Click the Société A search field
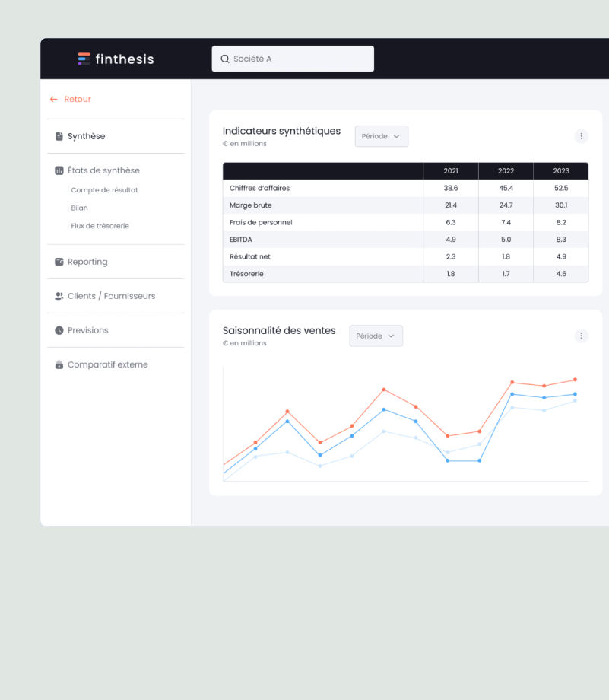The height and width of the screenshot is (700, 609). (x=293, y=59)
